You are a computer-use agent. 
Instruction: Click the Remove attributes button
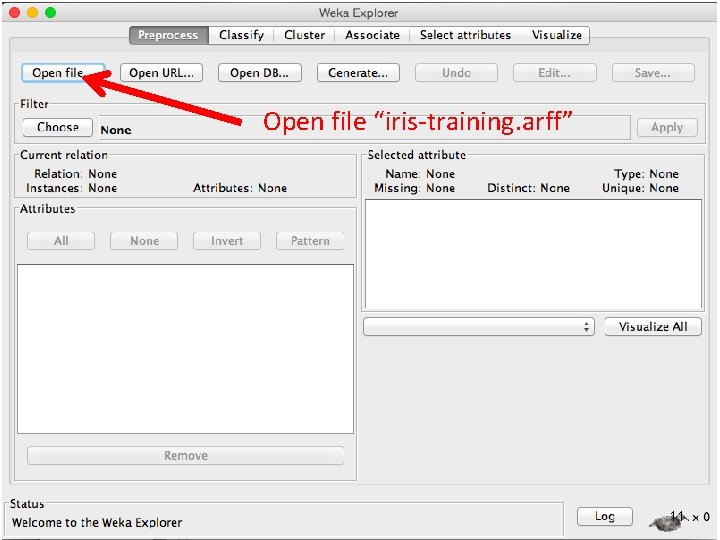[186, 456]
